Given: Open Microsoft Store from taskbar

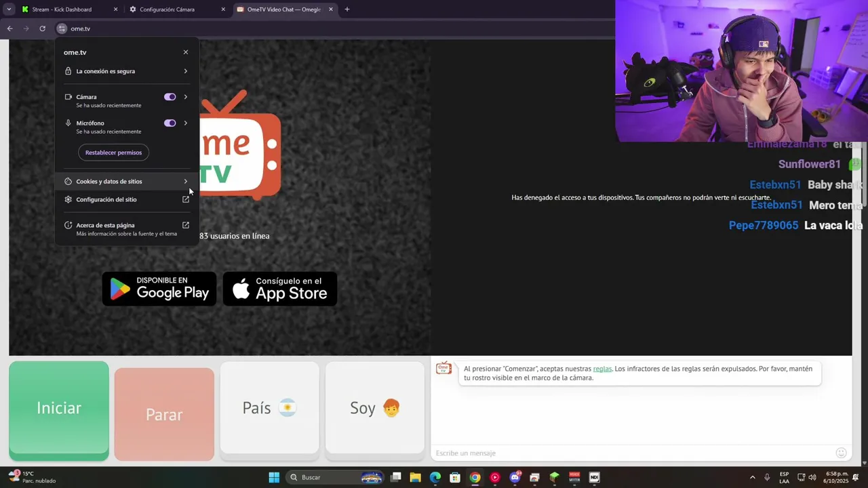Looking at the screenshot, I should [455, 477].
